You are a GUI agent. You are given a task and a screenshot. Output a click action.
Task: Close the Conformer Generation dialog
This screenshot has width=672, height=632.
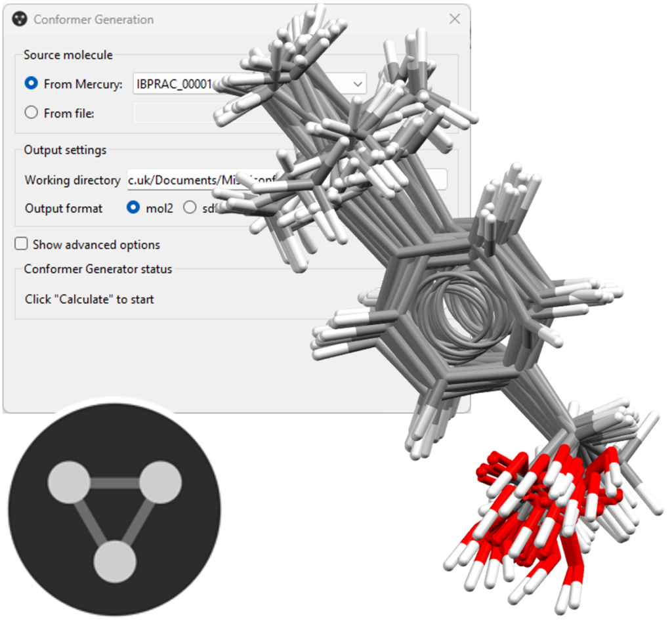[x=455, y=19]
